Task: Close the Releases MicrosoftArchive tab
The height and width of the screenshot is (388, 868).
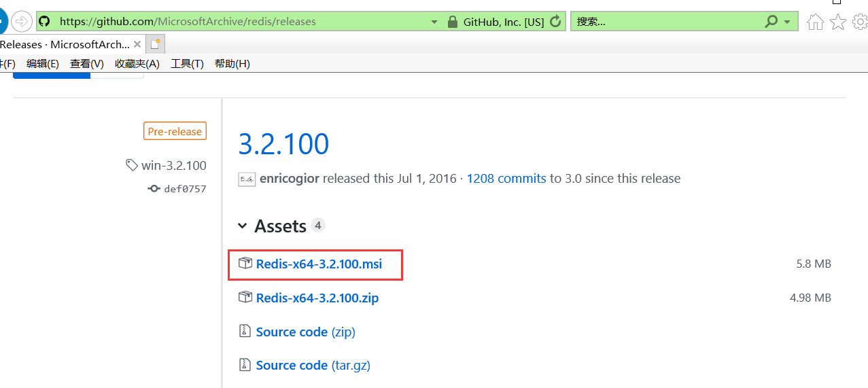Action: (x=137, y=44)
